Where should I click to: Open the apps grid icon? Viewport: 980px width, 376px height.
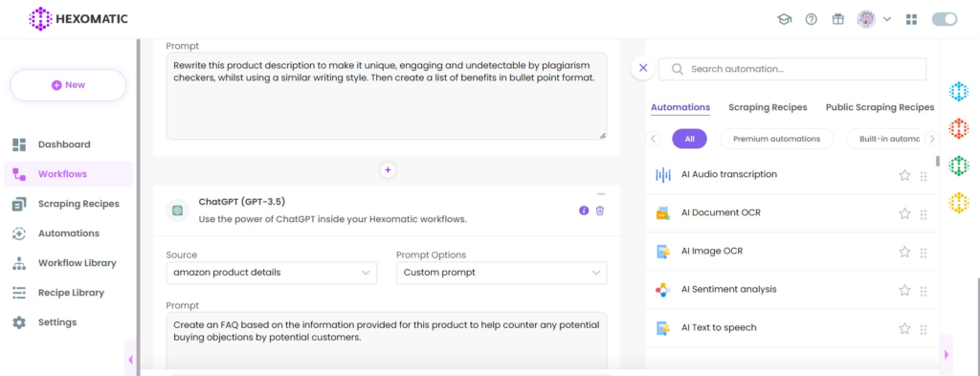911,19
